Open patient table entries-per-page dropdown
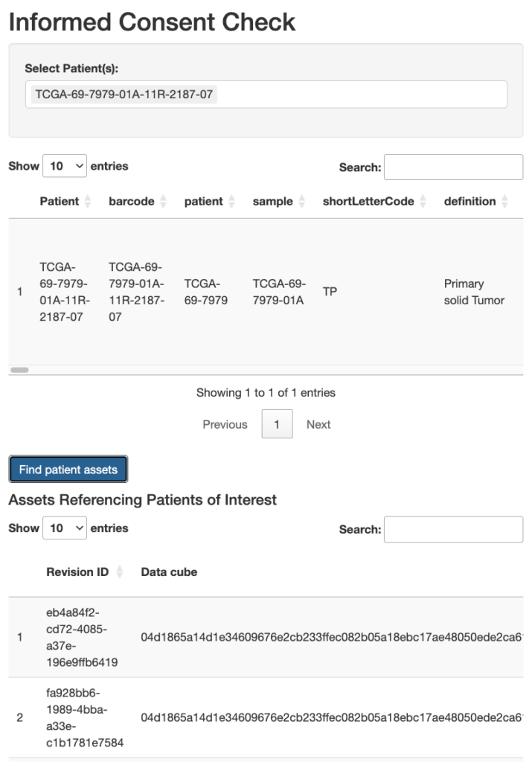The width and height of the screenshot is (532, 762). click(65, 167)
